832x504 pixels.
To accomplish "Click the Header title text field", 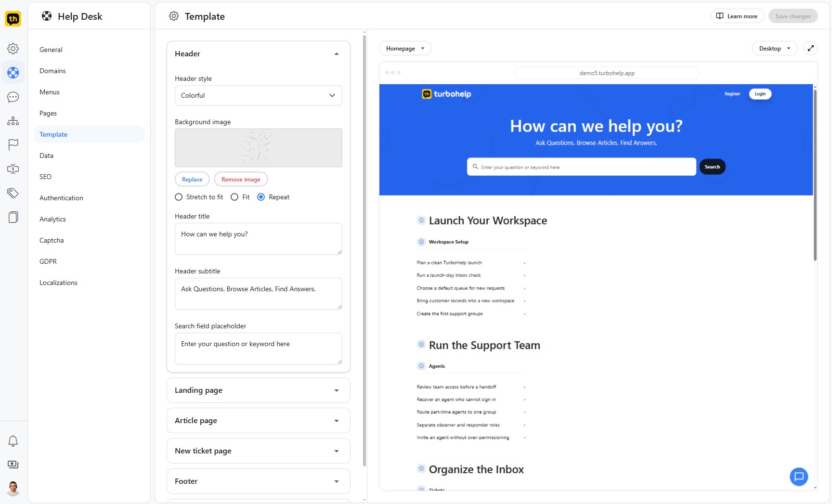I will pos(259,239).
